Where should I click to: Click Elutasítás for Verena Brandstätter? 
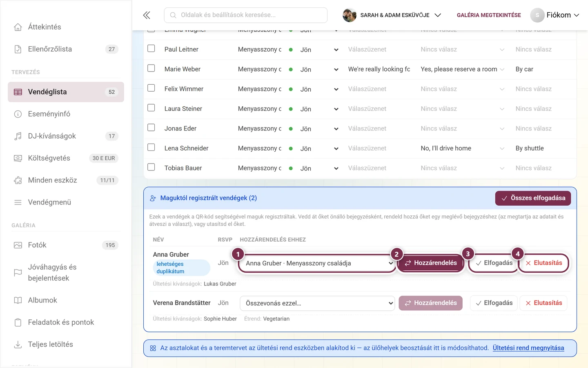[543, 303]
